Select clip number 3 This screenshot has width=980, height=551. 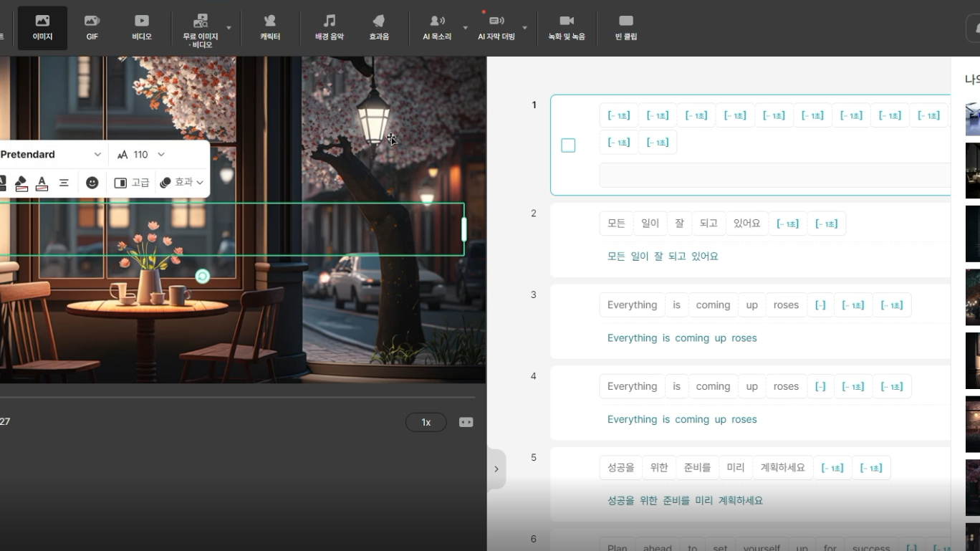pos(534,294)
